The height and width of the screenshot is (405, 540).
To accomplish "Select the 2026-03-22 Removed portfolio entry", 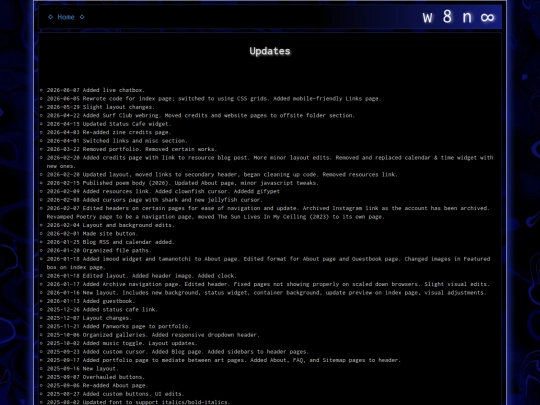I will pyautogui.click(x=132, y=149).
